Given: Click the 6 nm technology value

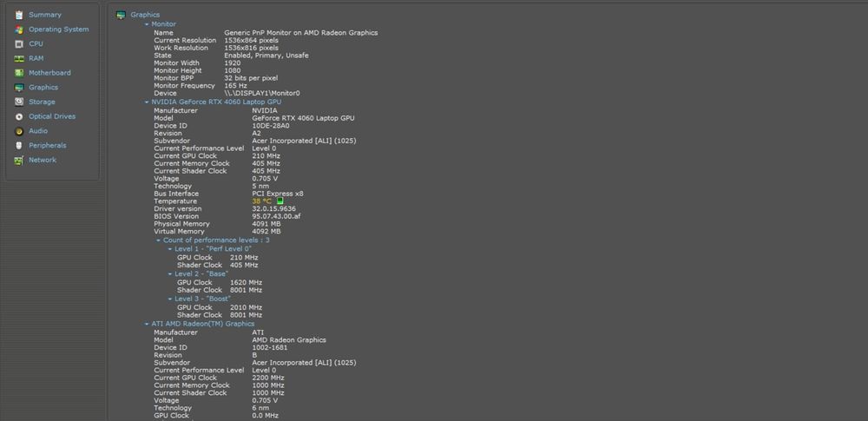Looking at the screenshot, I should click(260, 408).
